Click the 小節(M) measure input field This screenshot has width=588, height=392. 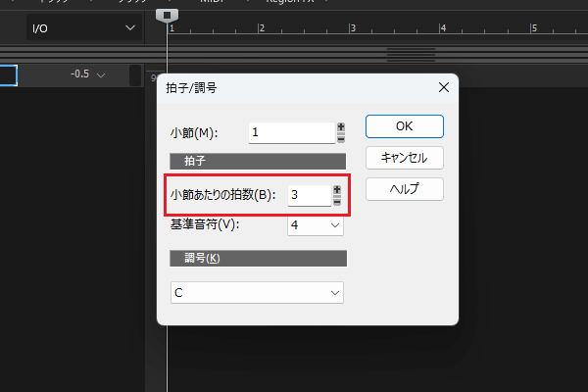pyautogui.click(x=290, y=132)
